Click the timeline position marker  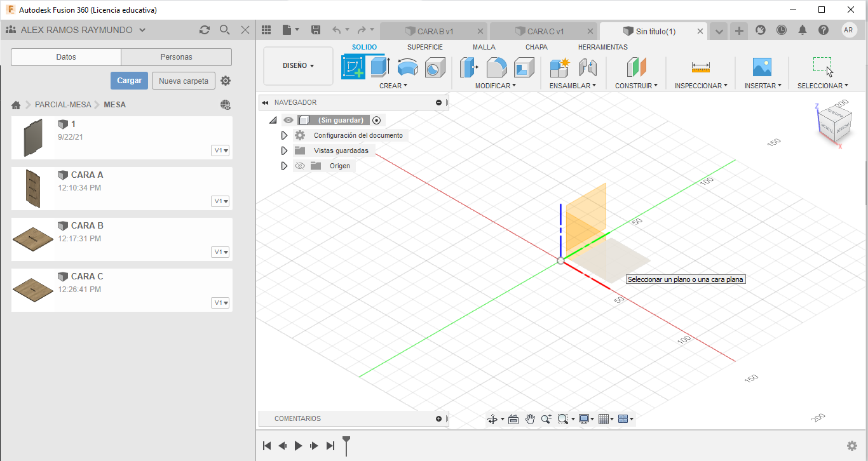pos(346,444)
